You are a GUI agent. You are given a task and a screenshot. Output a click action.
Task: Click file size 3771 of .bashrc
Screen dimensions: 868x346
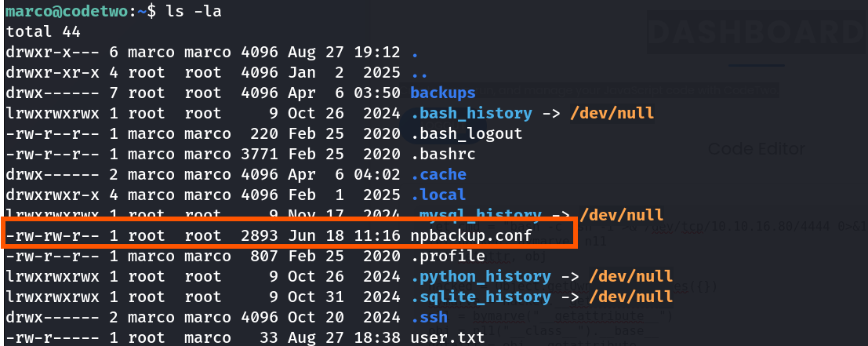coord(260,154)
